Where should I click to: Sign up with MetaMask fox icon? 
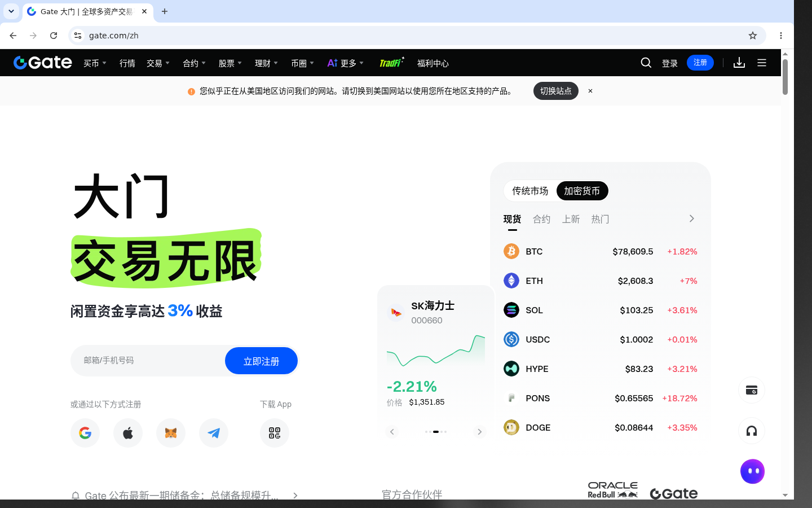point(171,433)
